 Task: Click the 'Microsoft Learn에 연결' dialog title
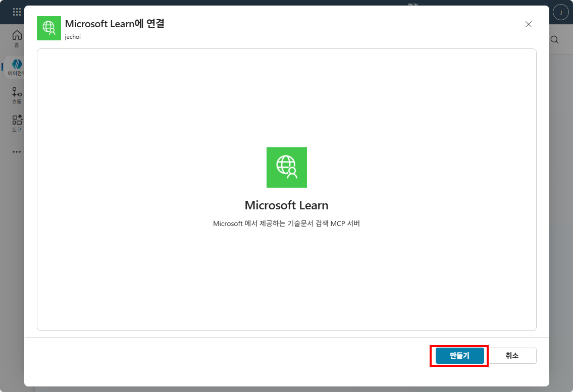pyautogui.click(x=115, y=24)
